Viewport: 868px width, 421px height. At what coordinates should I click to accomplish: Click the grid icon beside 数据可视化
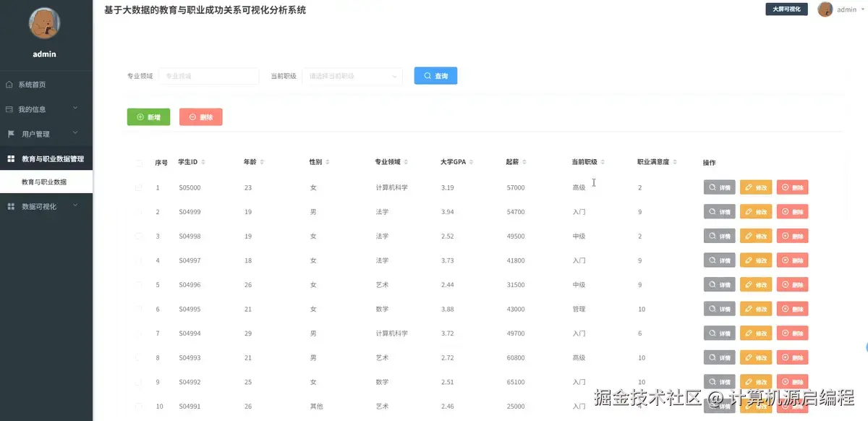click(11, 207)
